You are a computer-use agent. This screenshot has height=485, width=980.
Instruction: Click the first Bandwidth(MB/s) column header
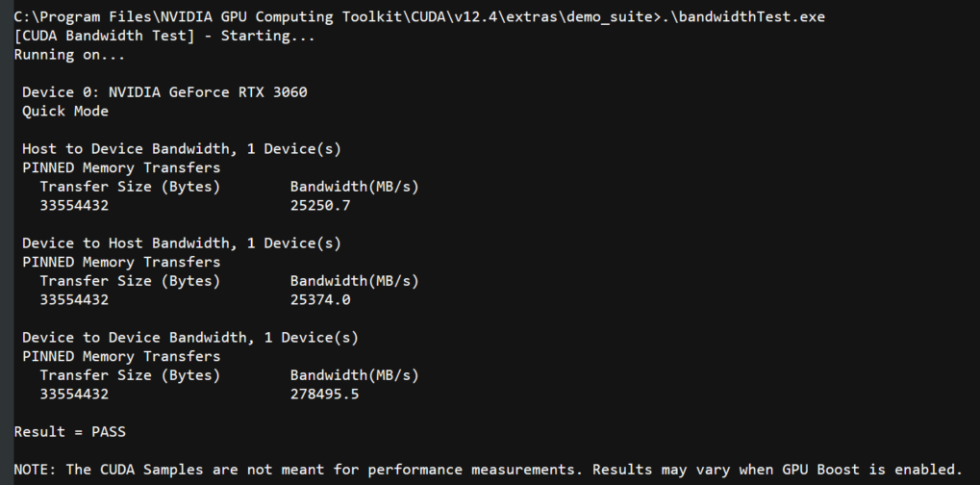[x=354, y=187]
